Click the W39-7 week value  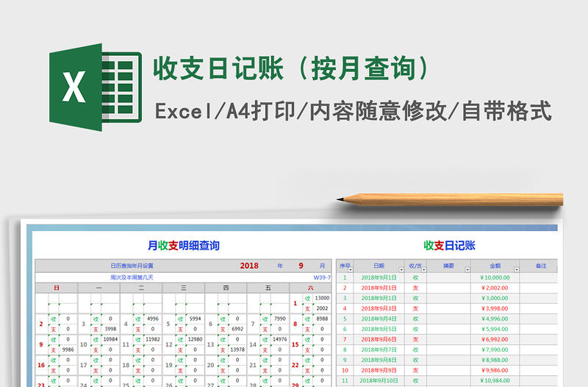[322, 277]
